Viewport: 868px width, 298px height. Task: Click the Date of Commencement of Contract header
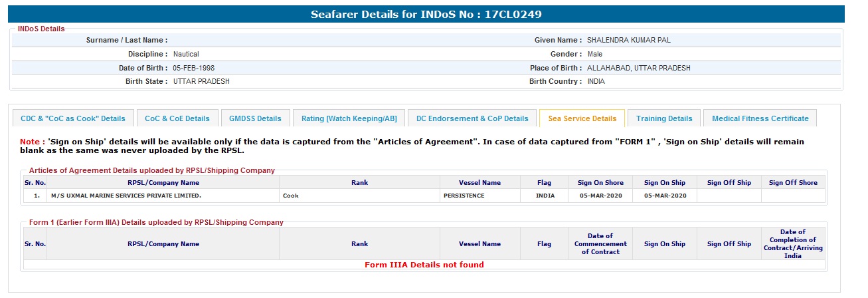(x=600, y=243)
